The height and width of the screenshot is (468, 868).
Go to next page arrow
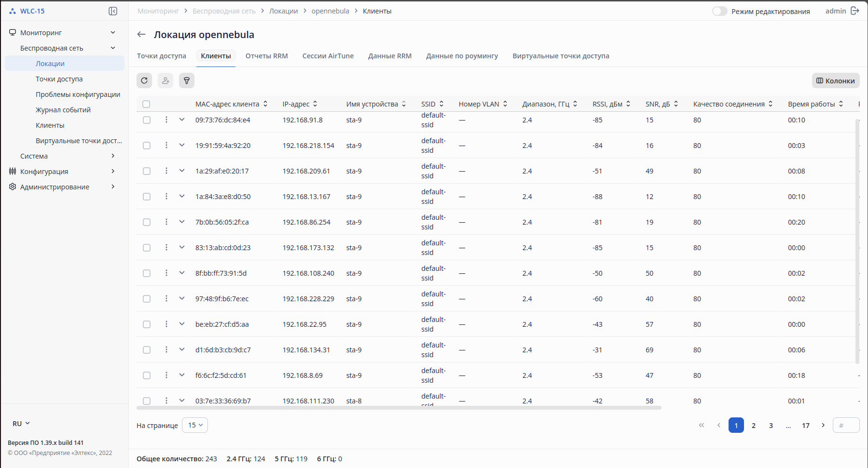click(823, 425)
